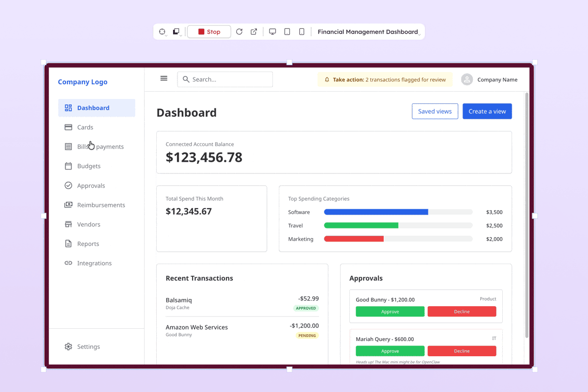588x392 pixels.
Task: Click the bell icon in the alert banner
Action: point(327,79)
